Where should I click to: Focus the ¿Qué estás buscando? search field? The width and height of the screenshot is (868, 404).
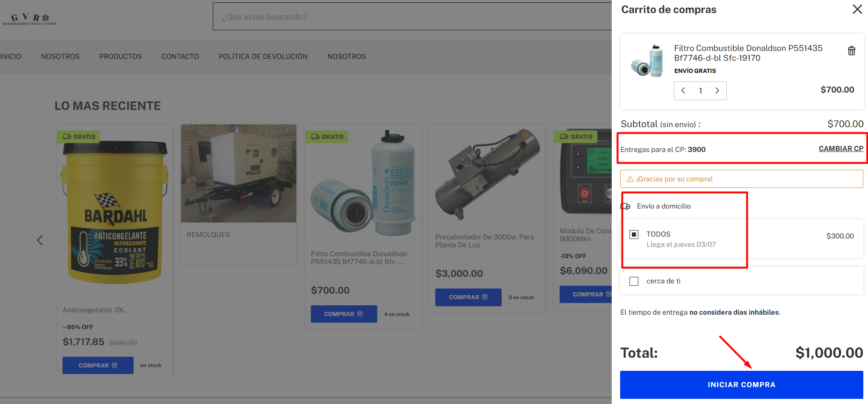pos(412,17)
